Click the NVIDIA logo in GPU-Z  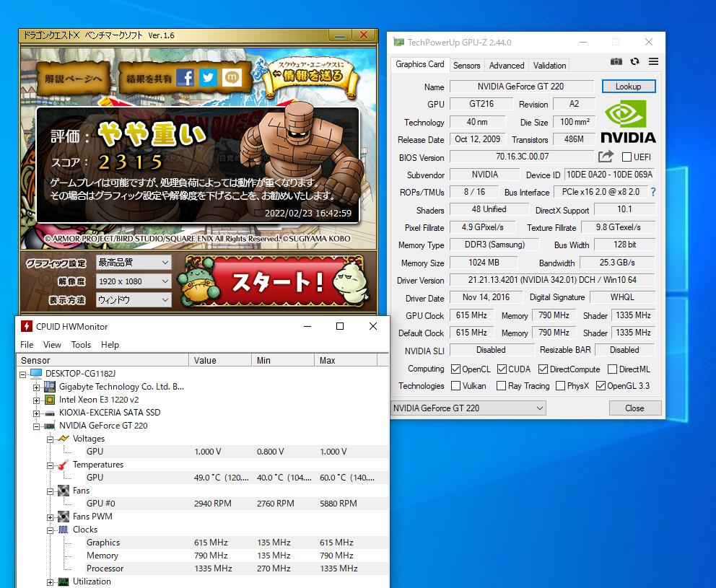628,121
